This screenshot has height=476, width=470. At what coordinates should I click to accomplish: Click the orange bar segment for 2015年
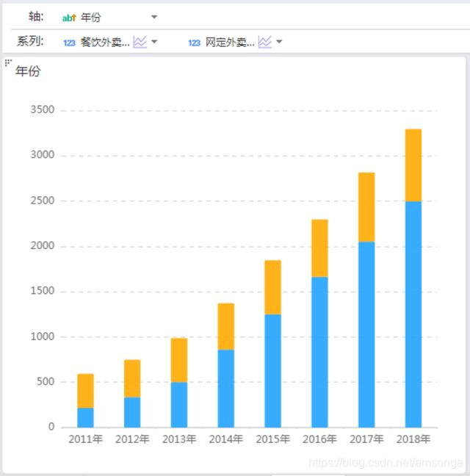[x=272, y=287]
